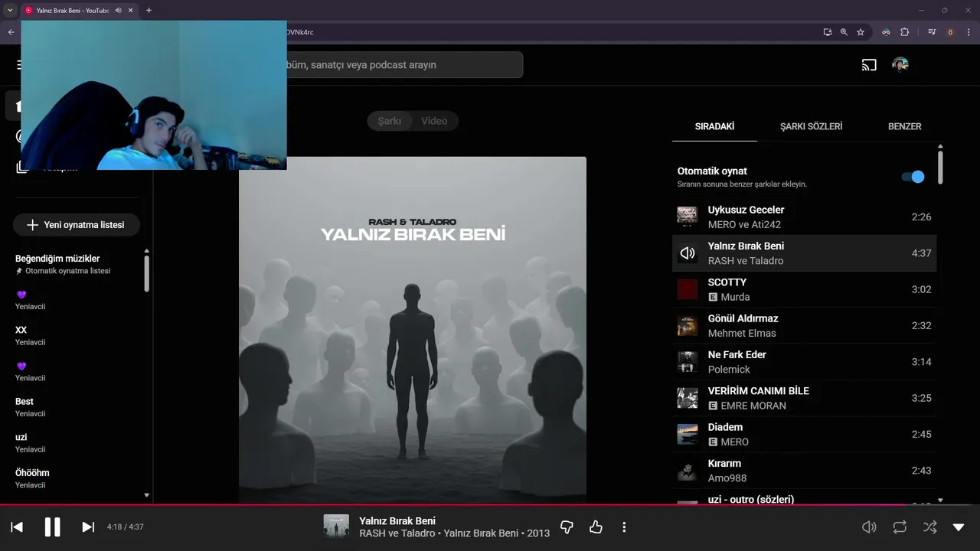Play Ne Fark Eder by Polemick

point(804,361)
